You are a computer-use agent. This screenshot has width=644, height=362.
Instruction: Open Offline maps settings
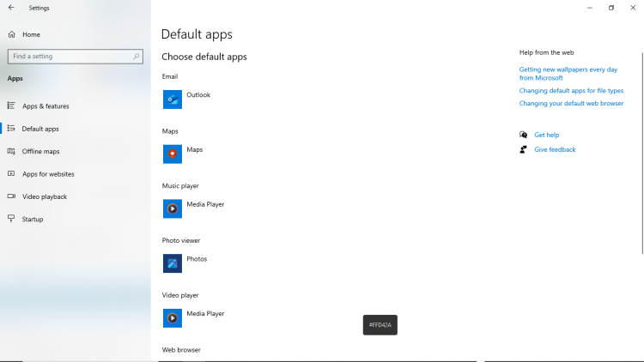(x=40, y=152)
